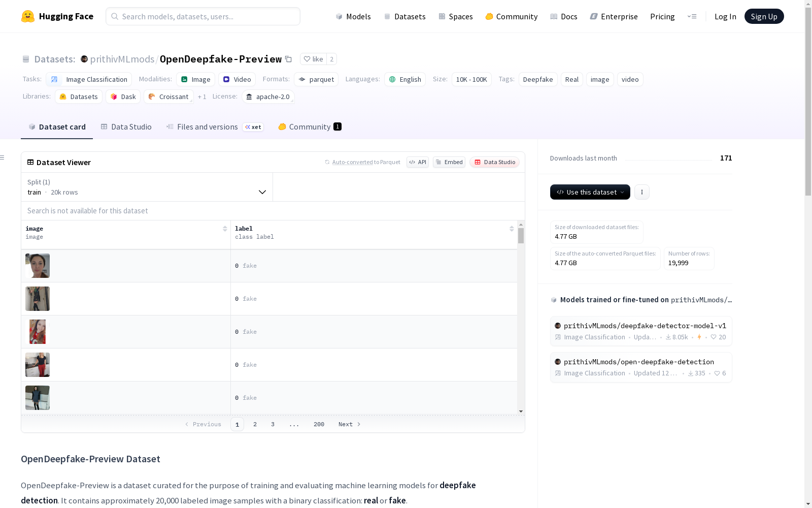812x508 pixels.
Task: Click the red Data Studio button
Action: click(x=495, y=162)
